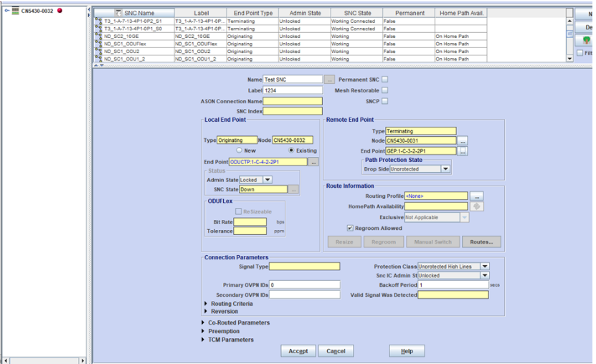The height and width of the screenshot is (364, 596).
Task: Click the SNC table scroll up arrow
Action: 569,21
